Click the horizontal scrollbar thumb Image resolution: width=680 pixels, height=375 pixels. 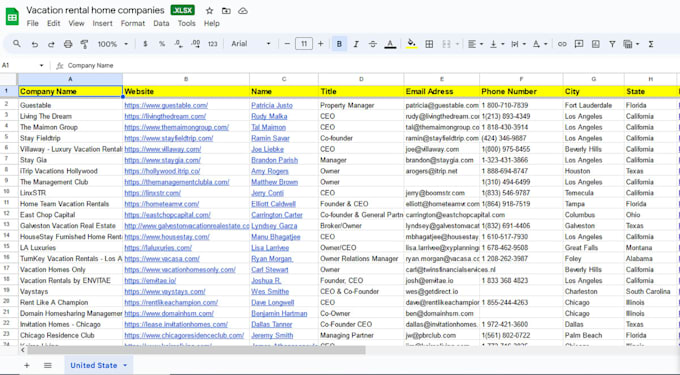pos(196,350)
